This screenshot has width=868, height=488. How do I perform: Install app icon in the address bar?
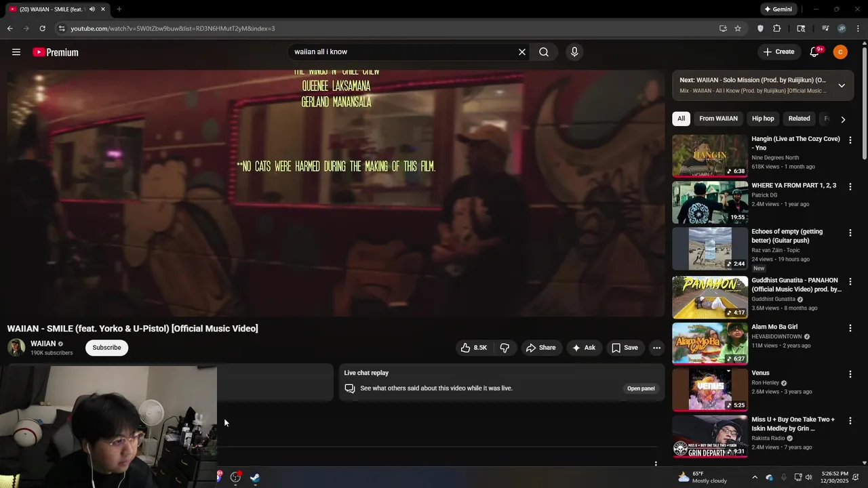pyautogui.click(x=723, y=28)
